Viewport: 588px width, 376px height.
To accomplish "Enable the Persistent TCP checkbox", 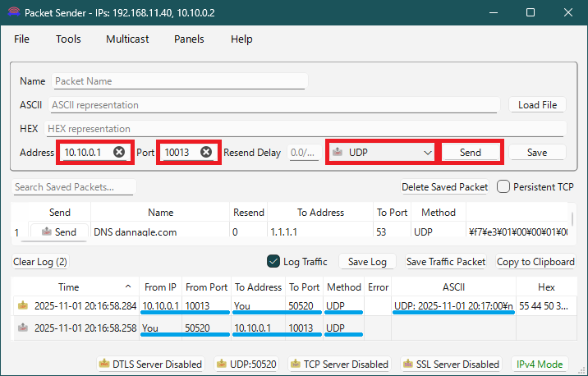I will coord(504,186).
